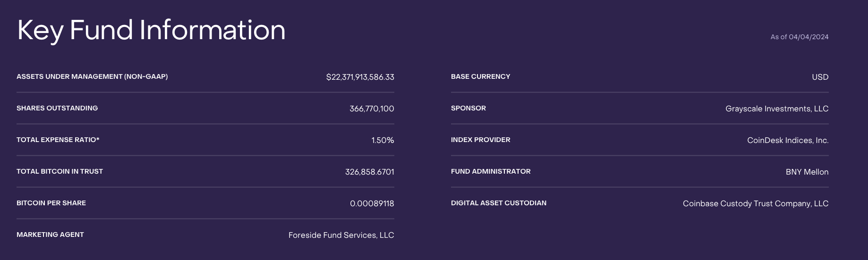Select the 0.00089118 bitcoin per share value
Screen dimensions: 868x260
coord(372,203)
